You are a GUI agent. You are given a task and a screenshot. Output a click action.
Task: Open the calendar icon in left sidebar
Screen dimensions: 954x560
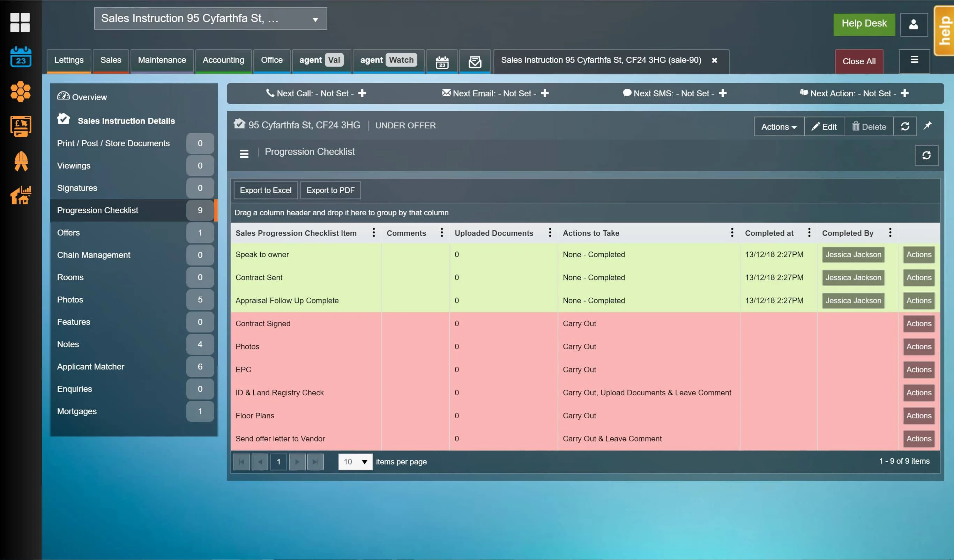(x=21, y=57)
